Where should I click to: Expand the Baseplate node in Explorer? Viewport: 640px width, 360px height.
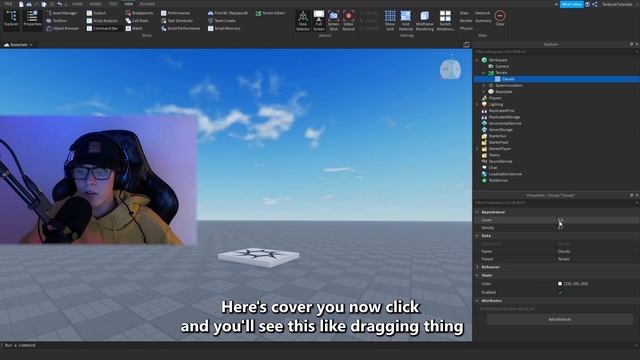click(484, 92)
